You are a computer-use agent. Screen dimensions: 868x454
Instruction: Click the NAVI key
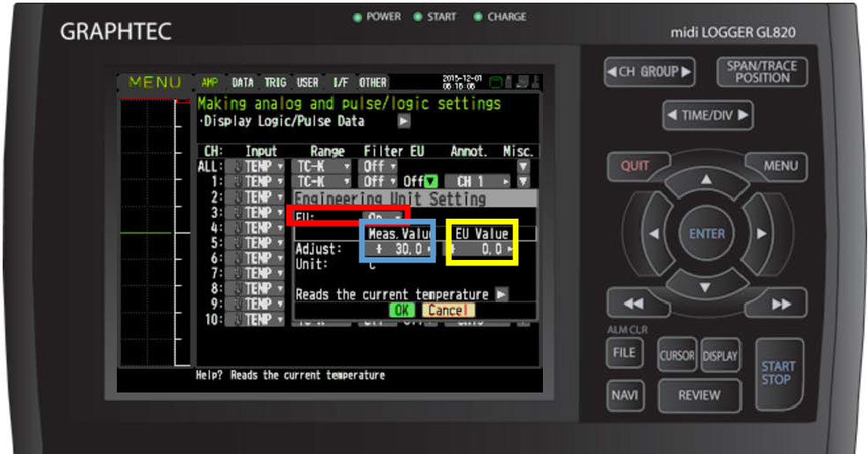(625, 395)
